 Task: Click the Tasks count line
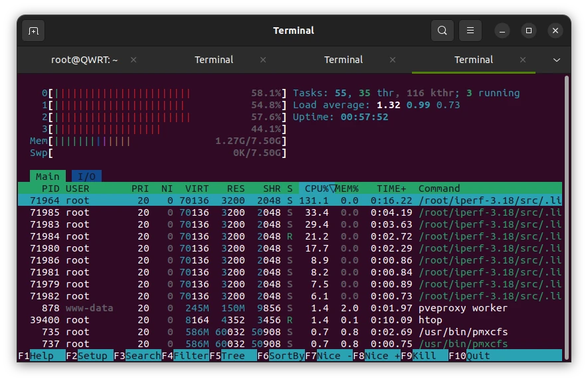coord(406,93)
